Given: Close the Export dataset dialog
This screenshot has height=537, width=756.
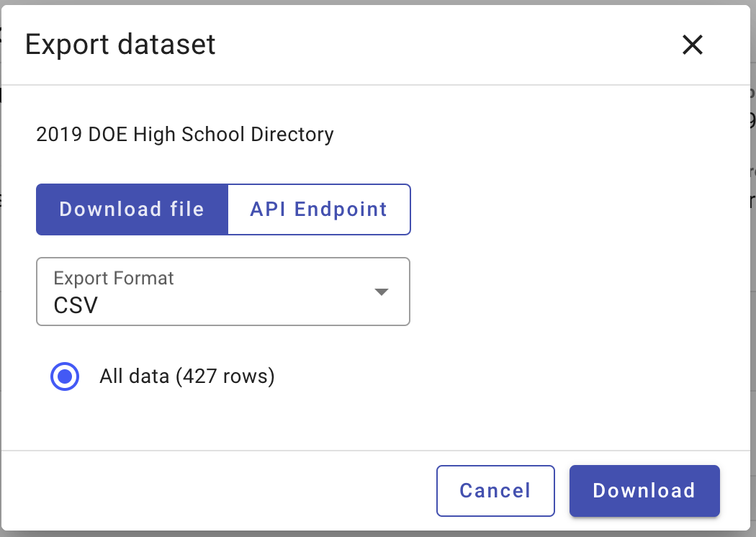Looking at the screenshot, I should (x=693, y=45).
